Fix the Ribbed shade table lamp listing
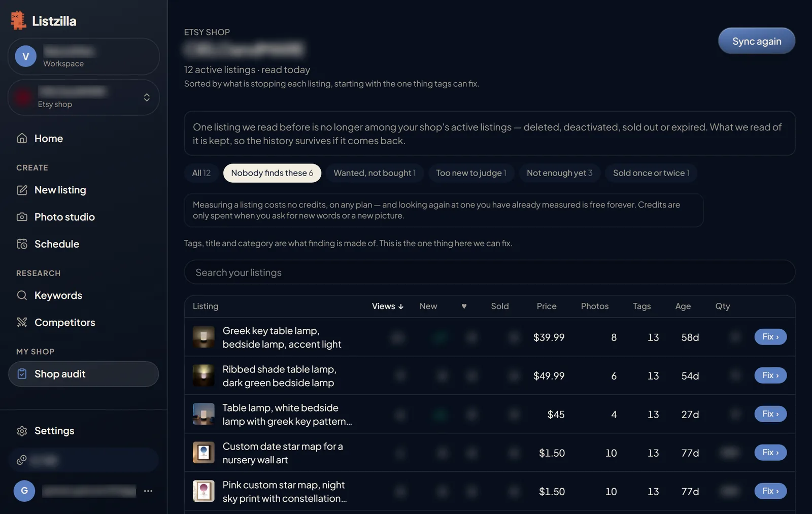Viewport: 812px width, 514px height. 770,375
